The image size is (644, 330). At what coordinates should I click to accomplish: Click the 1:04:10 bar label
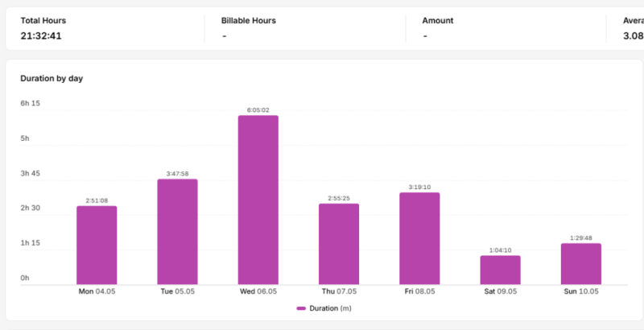coord(500,250)
